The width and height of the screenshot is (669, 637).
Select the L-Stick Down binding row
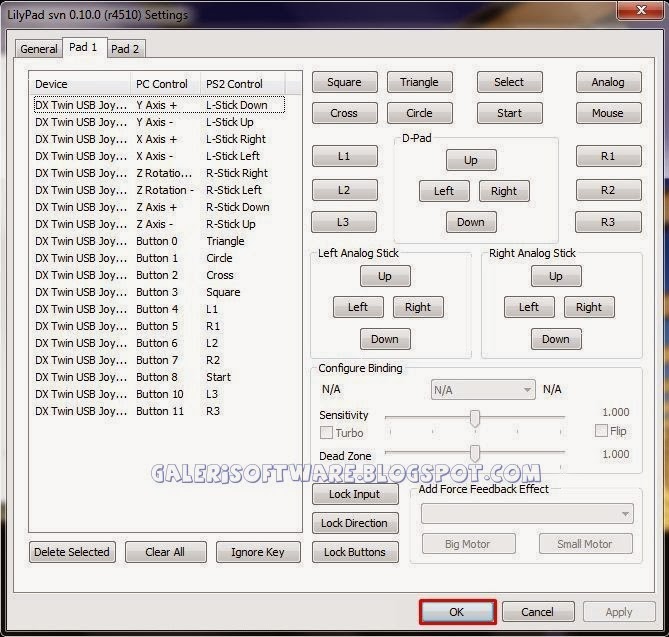pyautogui.click(x=159, y=105)
